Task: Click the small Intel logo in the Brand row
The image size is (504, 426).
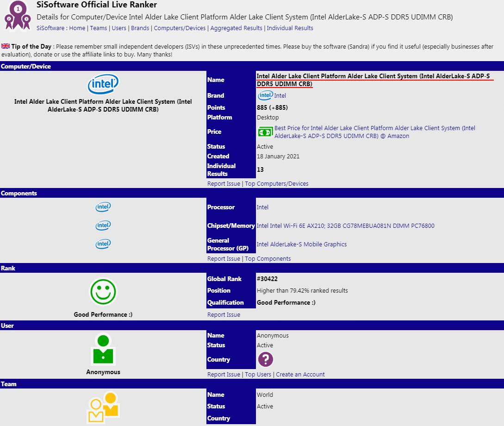Action: [265, 95]
